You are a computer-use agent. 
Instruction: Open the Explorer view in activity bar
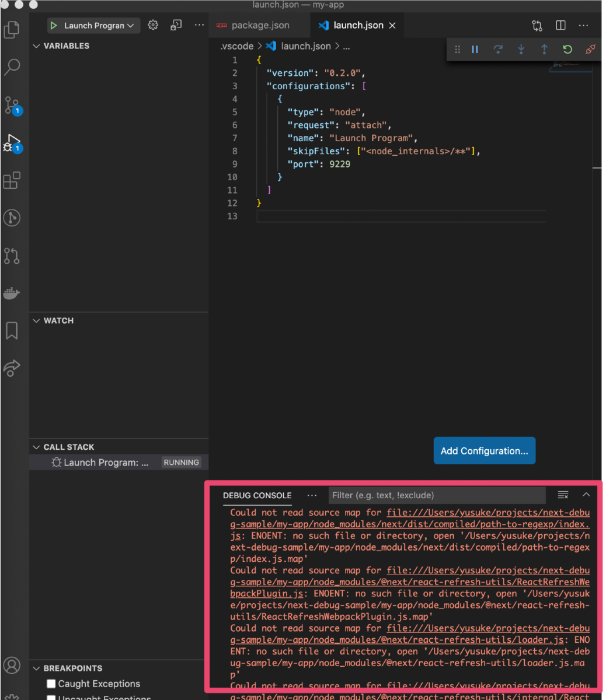click(x=12, y=29)
